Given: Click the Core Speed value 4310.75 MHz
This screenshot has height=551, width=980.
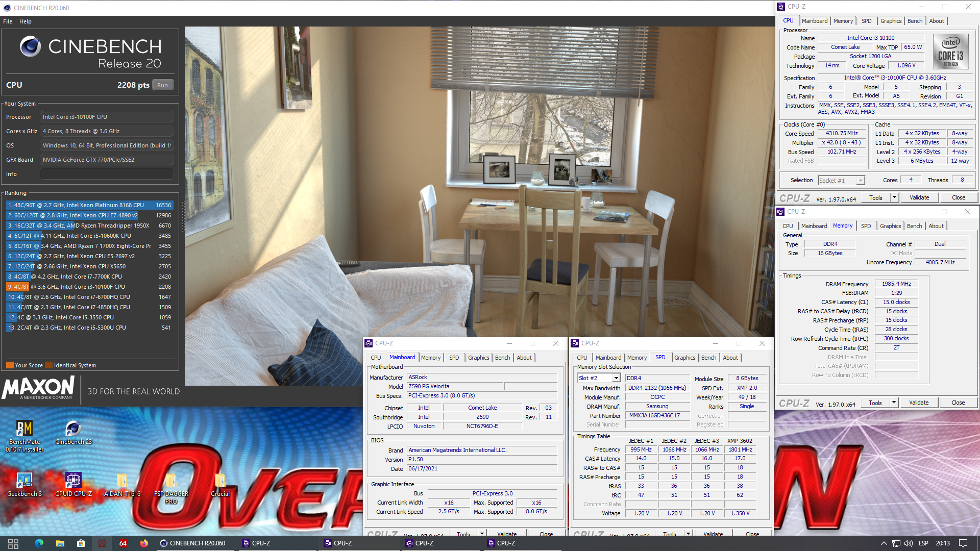Looking at the screenshot, I should pyautogui.click(x=842, y=134).
